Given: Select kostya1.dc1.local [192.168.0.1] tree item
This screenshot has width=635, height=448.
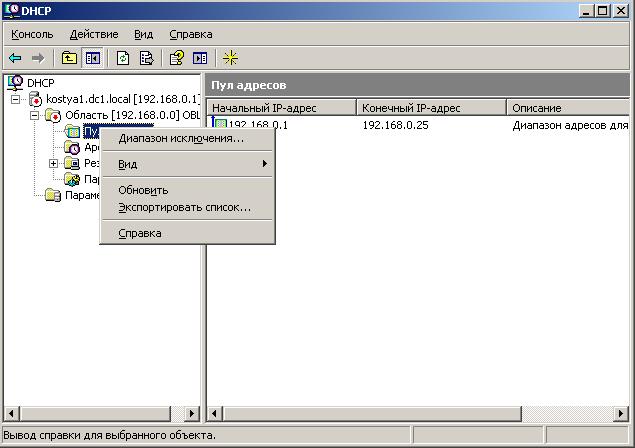Looking at the screenshot, I should pyautogui.click(x=123, y=99).
